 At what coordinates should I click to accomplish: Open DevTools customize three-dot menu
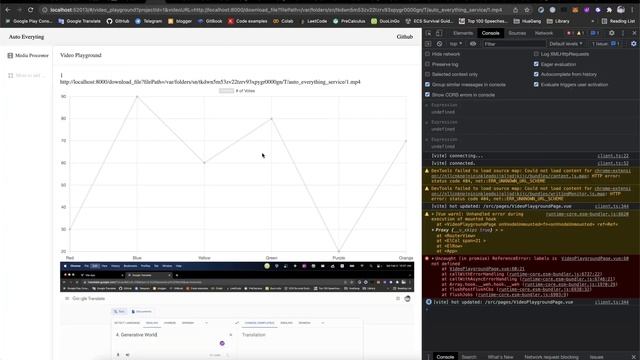pyautogui.click(x=623, y=33)
